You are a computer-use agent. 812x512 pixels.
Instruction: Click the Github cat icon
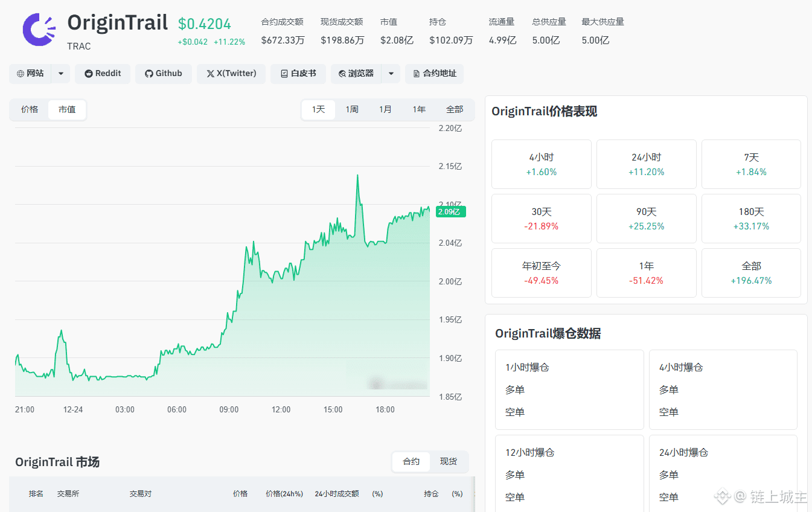click(149, 74)
